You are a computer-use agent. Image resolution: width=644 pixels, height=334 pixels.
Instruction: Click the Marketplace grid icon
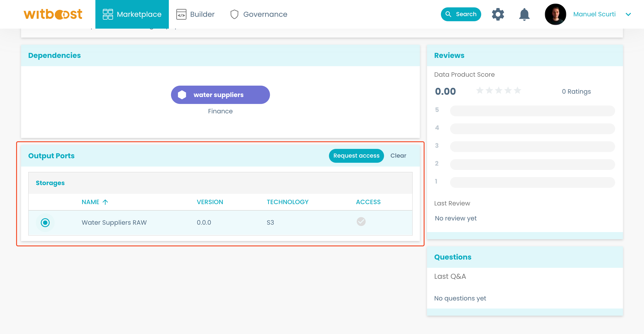(x=108, y=14)
